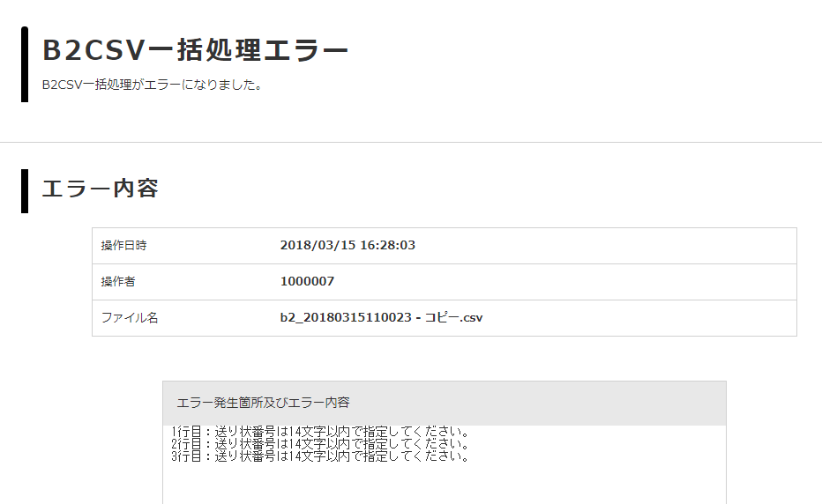The image size is (822, 504).
Task: Click the black bar beside the main title
Action: point(25,64)
